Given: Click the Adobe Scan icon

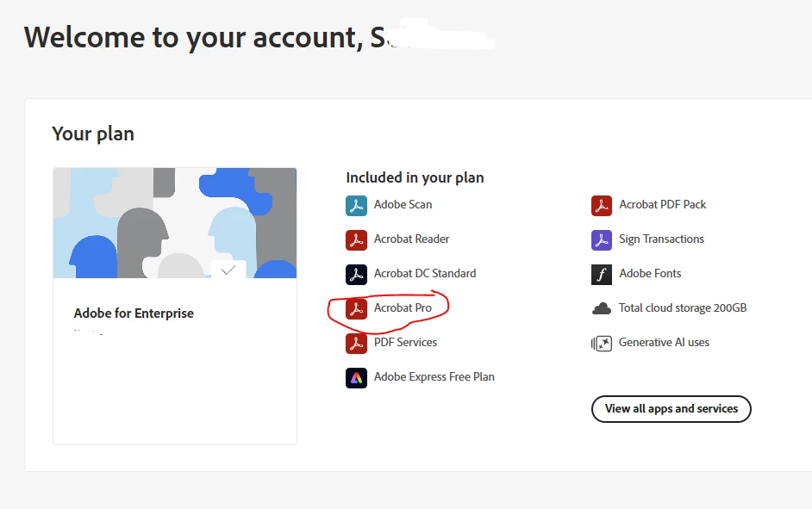Looking at the screenshot, I should click(x=356, y=205).
